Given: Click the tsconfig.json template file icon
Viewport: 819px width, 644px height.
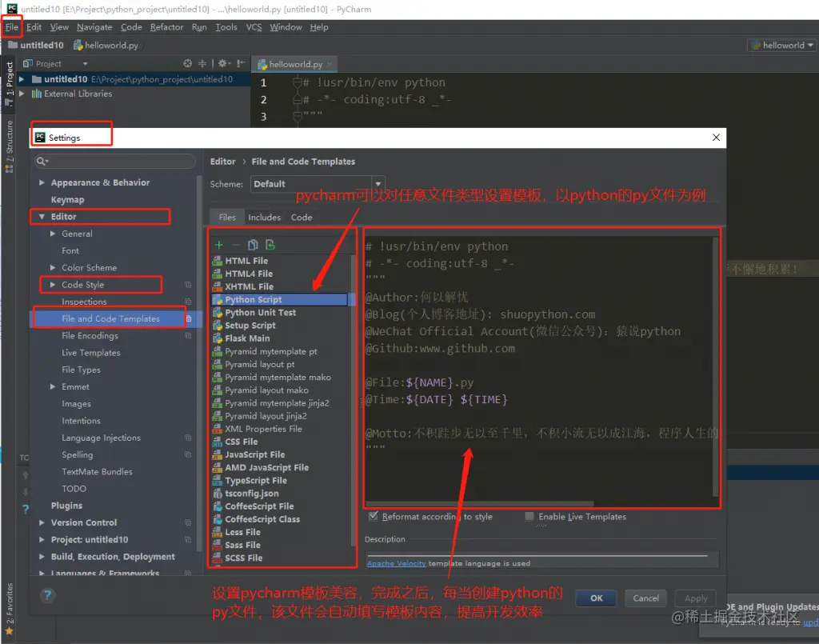Looking at the screenshot, I should pos(218,493).
